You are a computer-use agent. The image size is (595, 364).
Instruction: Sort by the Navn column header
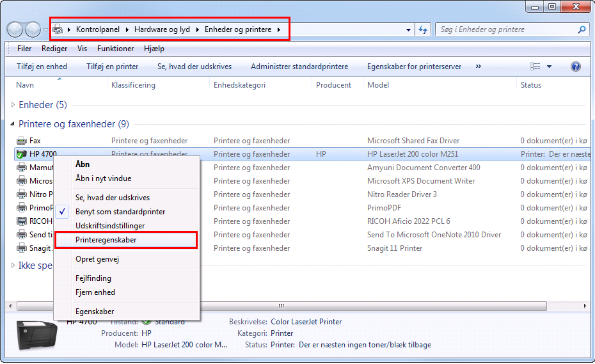[25, 85]
